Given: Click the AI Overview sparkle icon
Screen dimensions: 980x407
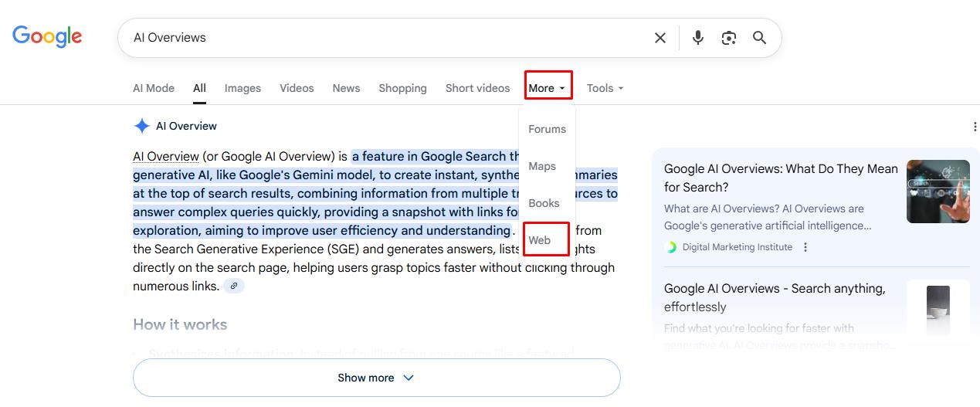Looking at the screenshot, I should click(141, 126).
